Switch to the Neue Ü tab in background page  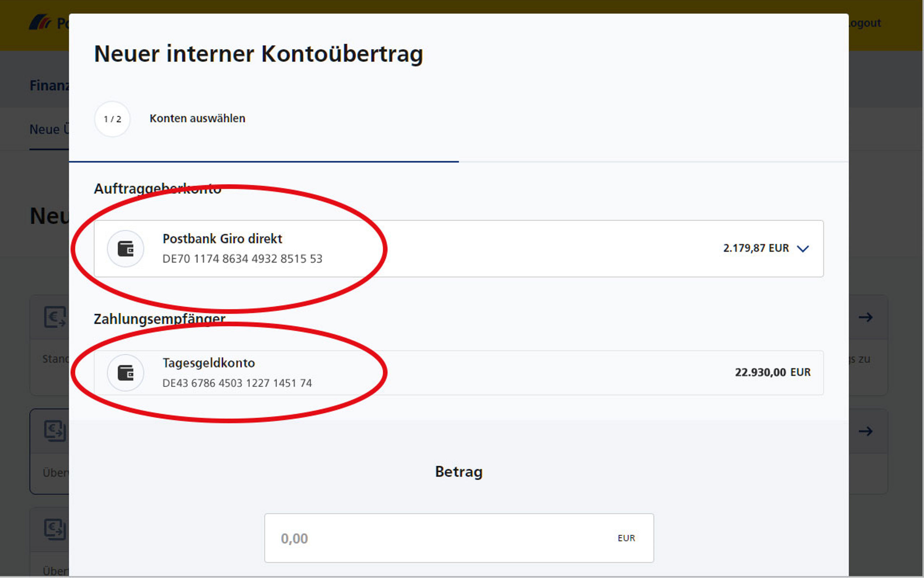pyautogui.click(x=49, y=130)
